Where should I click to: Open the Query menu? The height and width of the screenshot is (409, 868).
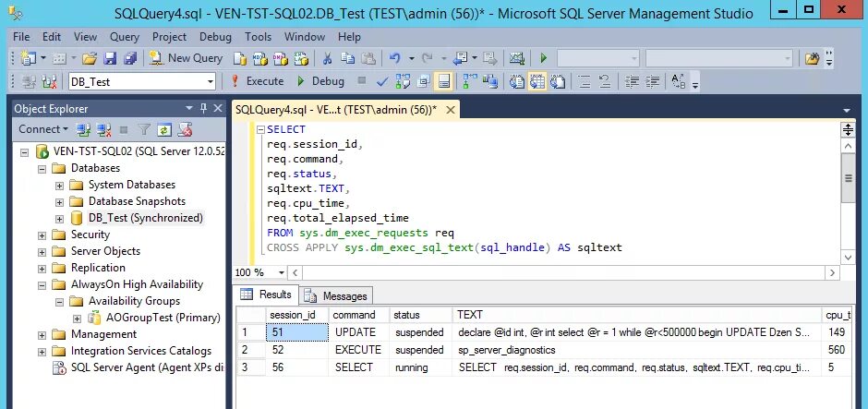coord(124,37)
